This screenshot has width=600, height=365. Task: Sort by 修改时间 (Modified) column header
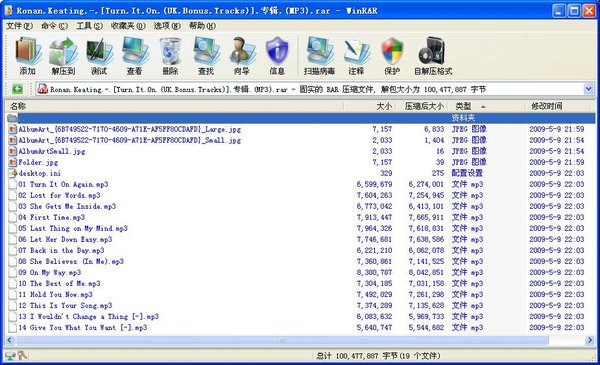557,106
